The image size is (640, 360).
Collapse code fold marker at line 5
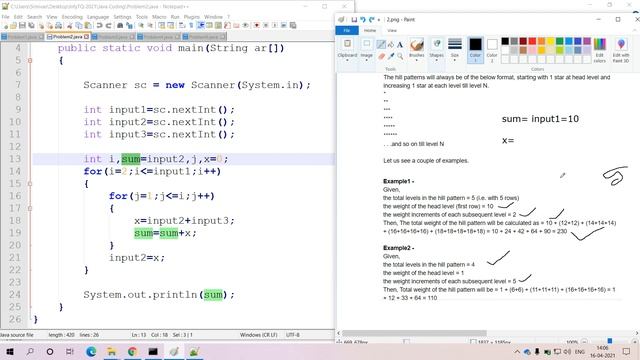(30, 60)
